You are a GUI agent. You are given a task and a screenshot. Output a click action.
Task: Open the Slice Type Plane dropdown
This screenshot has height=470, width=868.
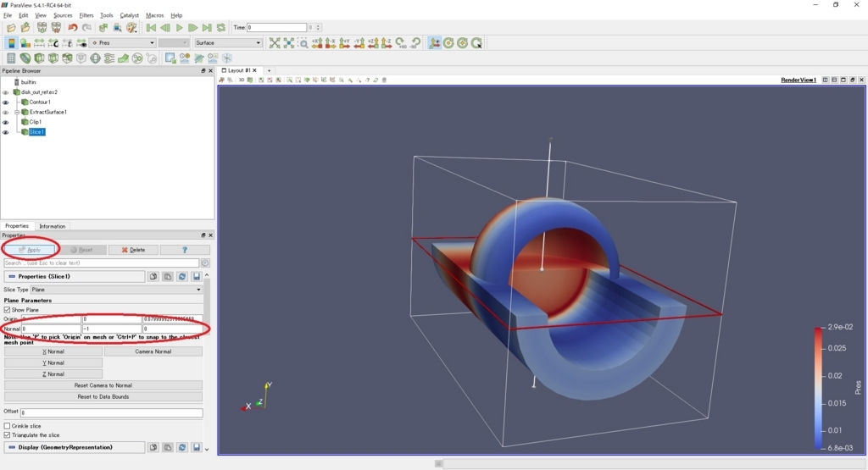116,290
